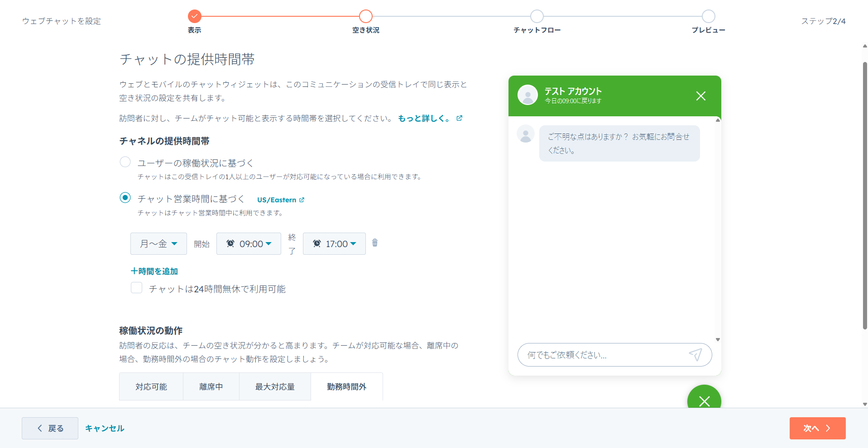The height and width of the screenshot is (448, 868).
Task: Click the 次へ button
Action: 817,428
